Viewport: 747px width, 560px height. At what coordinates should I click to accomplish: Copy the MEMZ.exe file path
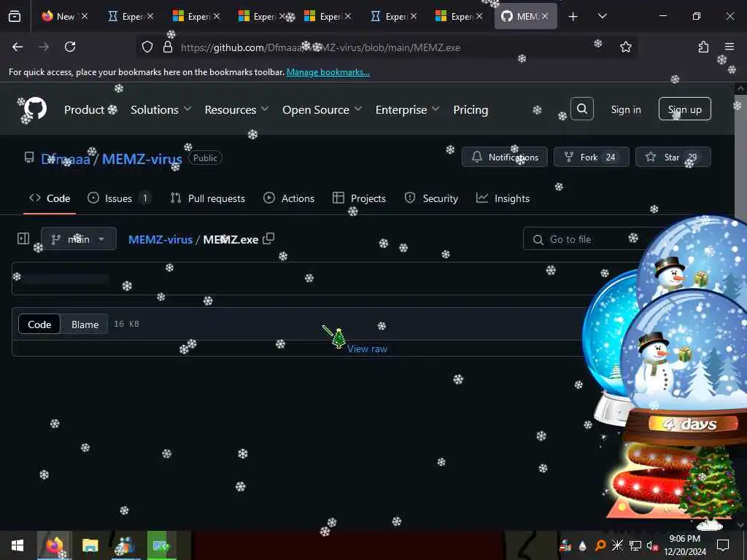[268, 238]
